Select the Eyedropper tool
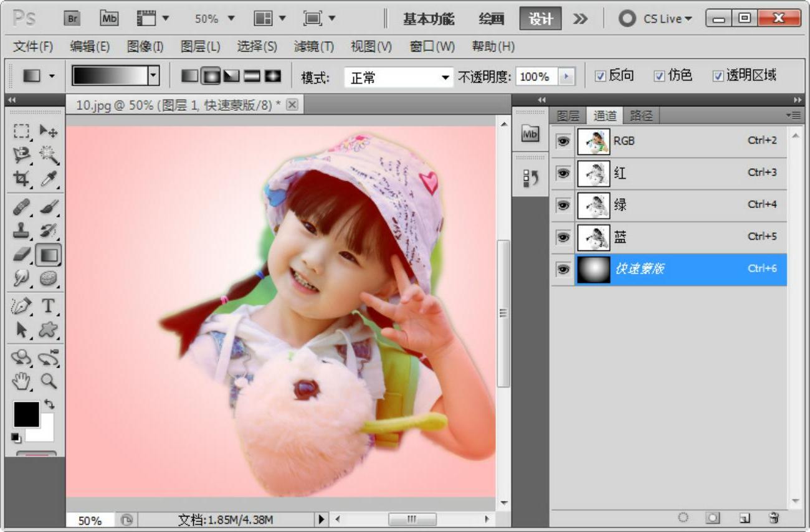Screen dimensions: 810x532 (49, 179)
